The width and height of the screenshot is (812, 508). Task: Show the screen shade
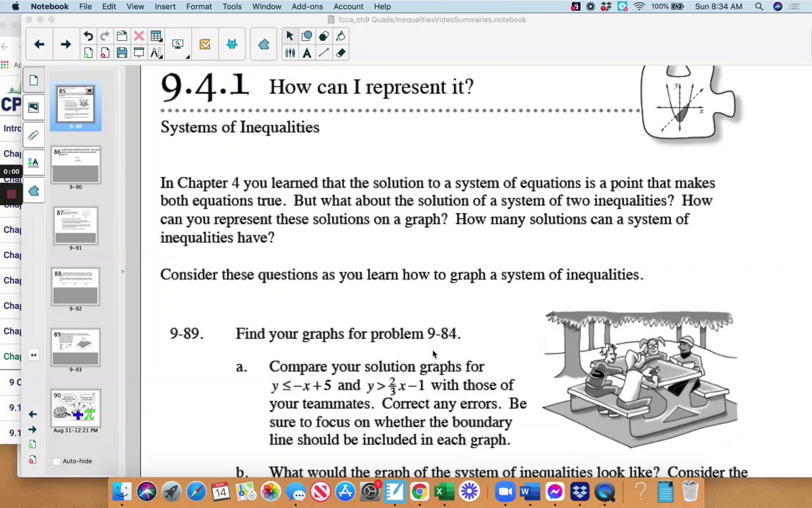(139, 53)
